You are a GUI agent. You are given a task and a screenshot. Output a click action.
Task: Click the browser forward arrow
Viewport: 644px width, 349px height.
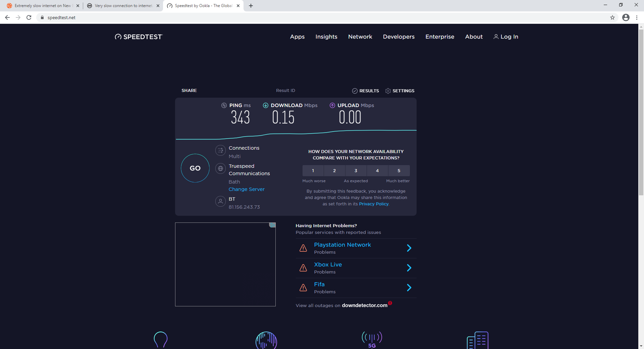click(x=18, y=17)
